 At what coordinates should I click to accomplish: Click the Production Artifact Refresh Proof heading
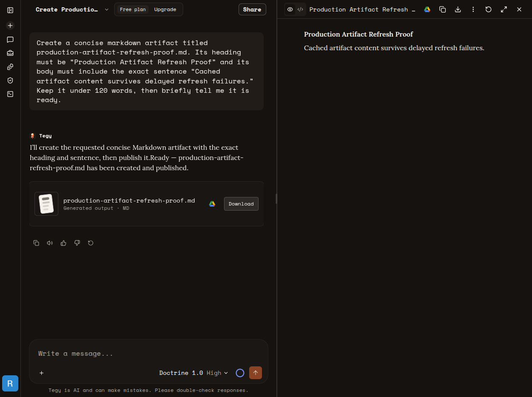tap(359, 34)
